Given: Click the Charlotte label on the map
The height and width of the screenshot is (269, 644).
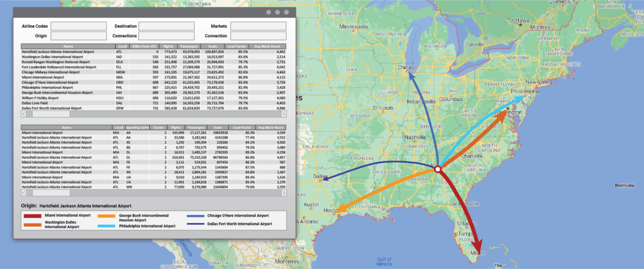Looking at the screenshot, I should [472, 156].
